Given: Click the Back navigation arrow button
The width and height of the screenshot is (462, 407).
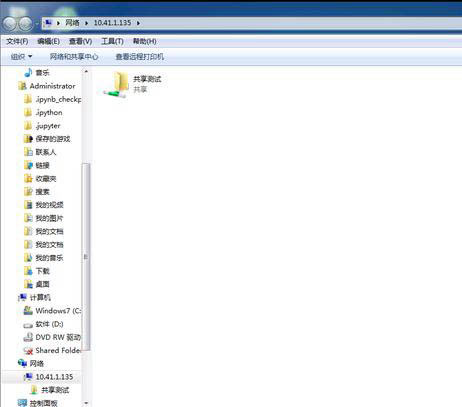Looking at the screenshot, I should pos(9,24).
